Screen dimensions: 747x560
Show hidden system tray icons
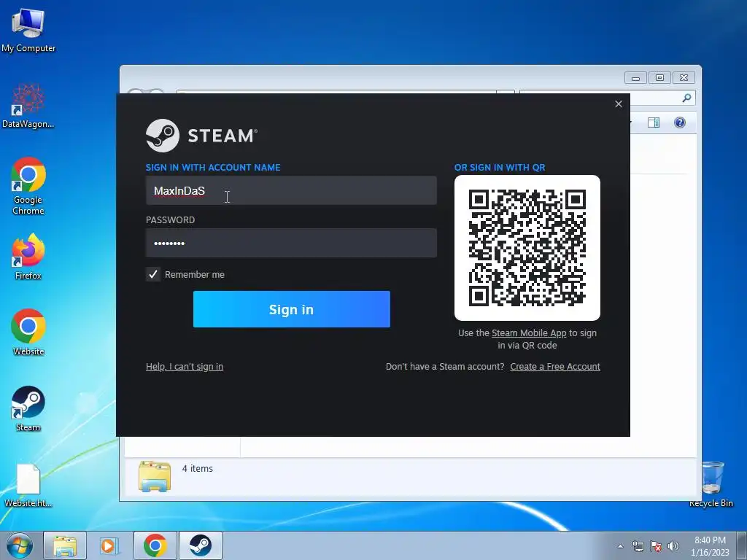click(x=620, y=546)
